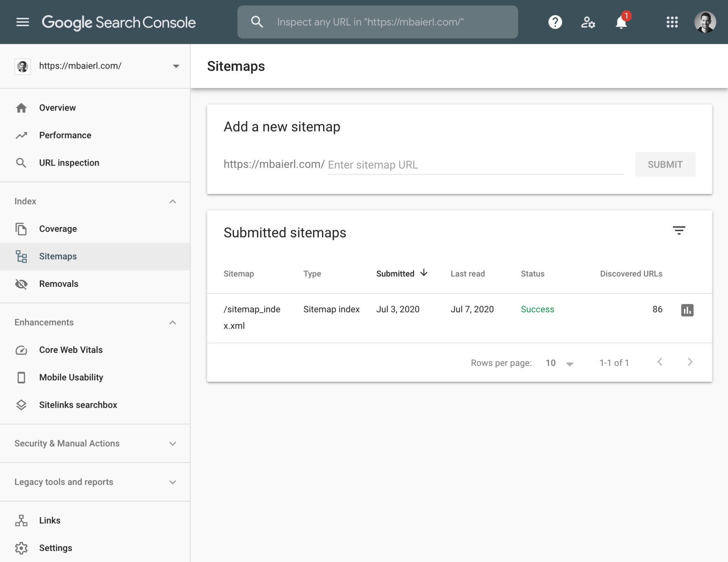Open the property selector dropdown arrow
Viewport: 728px width, 562px height.
pyautogui.click(x=176, y=66)
